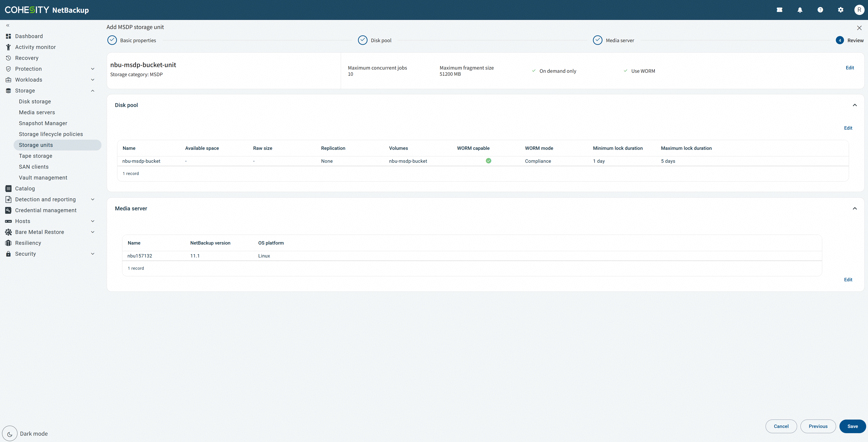Collapse the sidebar with the double-chevron icon
Viewport: 868px width, 442px height.
(x=8, y=25)
